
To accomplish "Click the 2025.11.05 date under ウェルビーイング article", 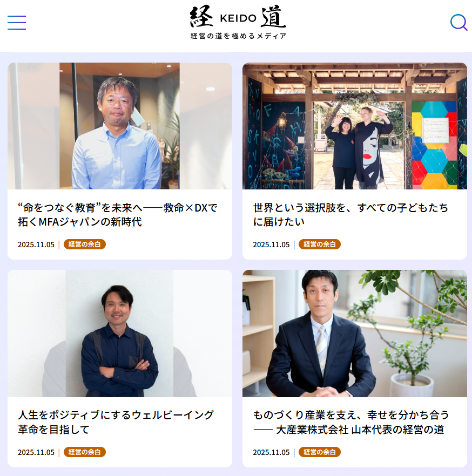I will pyautogui.click(x=36, y=452).
